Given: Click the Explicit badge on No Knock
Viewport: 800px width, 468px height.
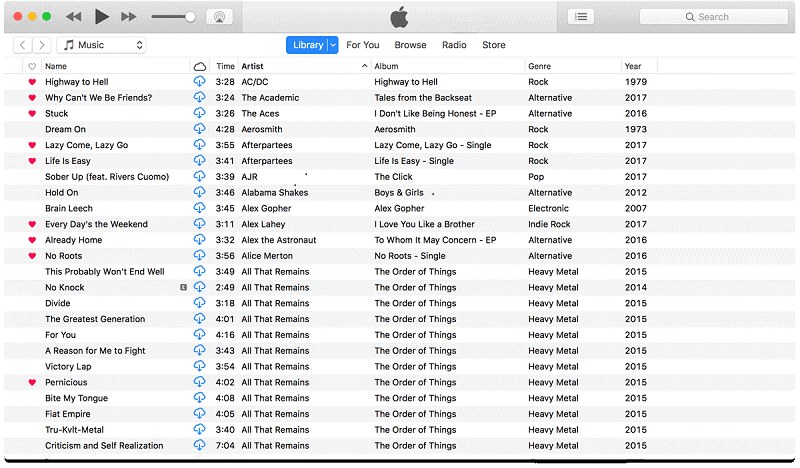Looking at the screenshot, I should click(x=183, y=287).
